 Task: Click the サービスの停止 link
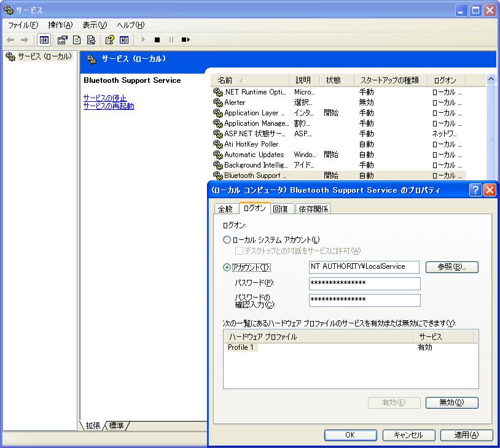click(x=105, y=98)
